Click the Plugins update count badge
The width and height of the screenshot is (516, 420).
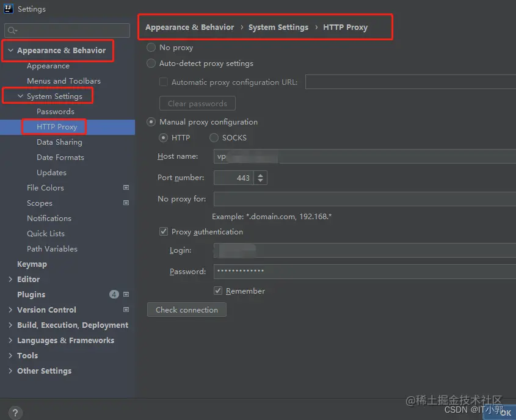tap(114, 294)
